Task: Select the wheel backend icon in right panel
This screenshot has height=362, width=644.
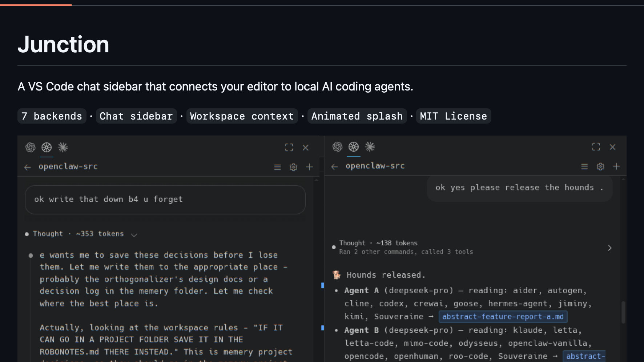Action: pos(354,146)
